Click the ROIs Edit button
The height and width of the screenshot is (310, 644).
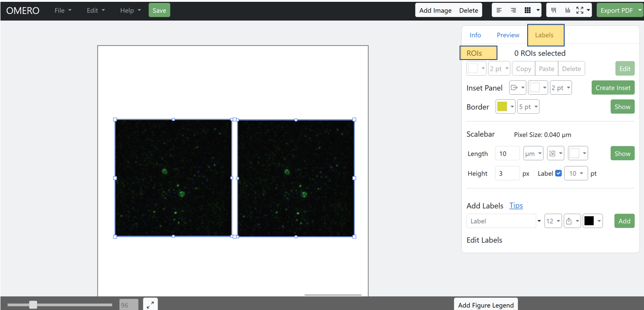[625, 69]
